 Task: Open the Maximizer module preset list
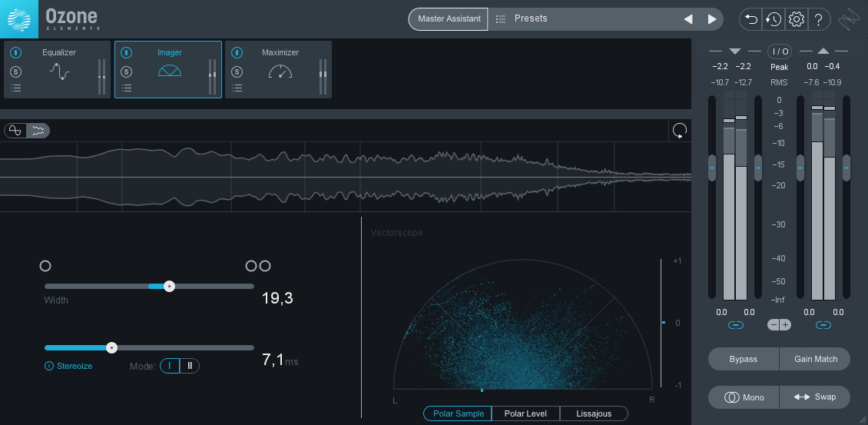[x=237, y=88]
